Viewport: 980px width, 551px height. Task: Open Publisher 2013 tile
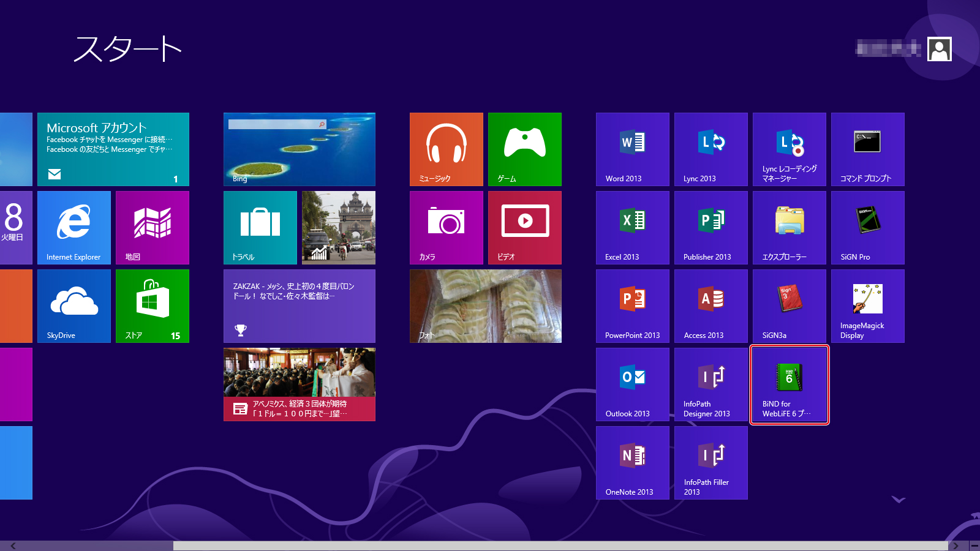[711, 228]
